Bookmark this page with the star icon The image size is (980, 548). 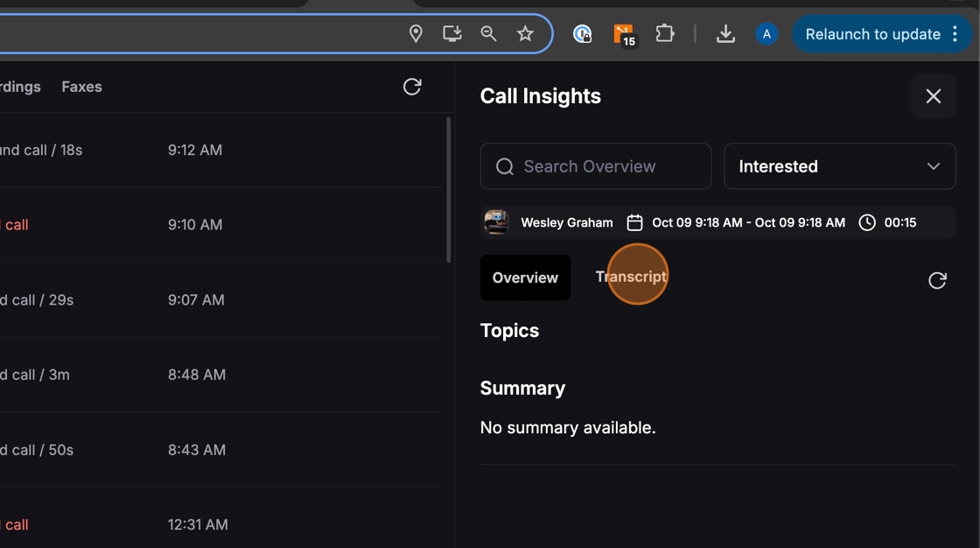click(x=525, y=34)
